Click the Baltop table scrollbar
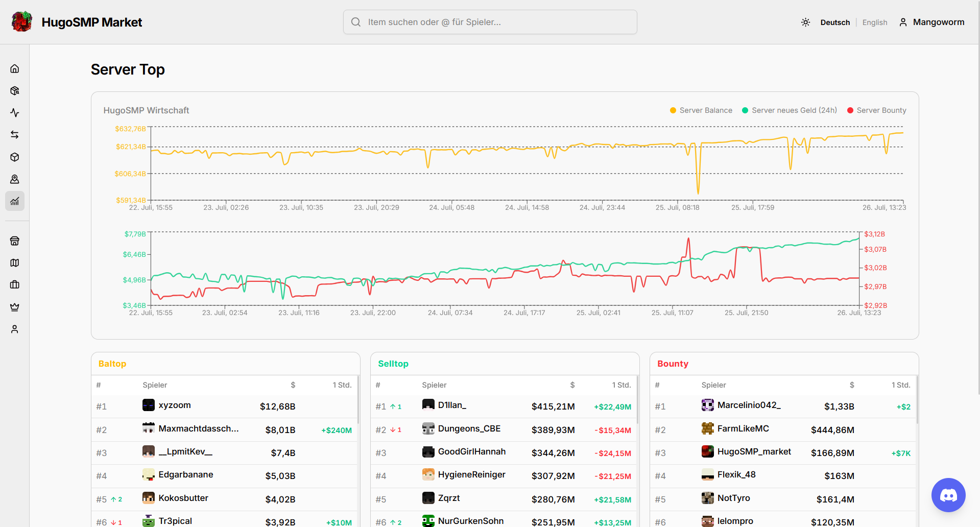The image size is (980, 527). click(x=358, y=400)
